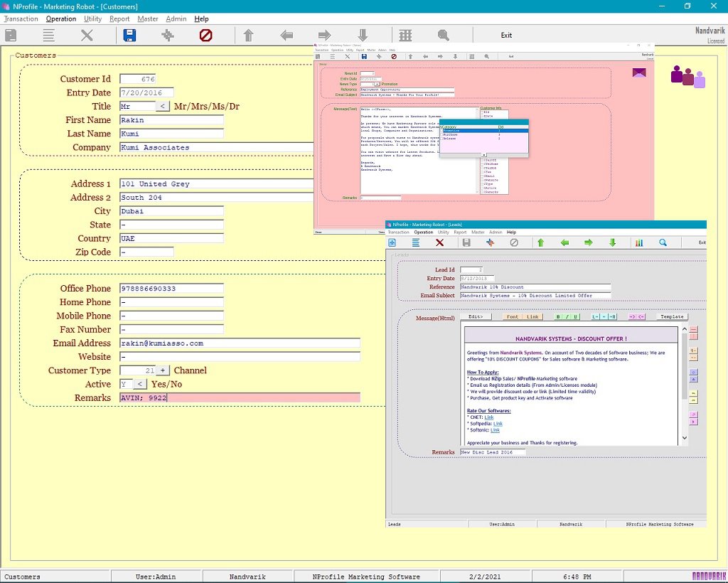Screen dimensions: 728x583
Task: Click the gray floppy Save icon in Leads window
Action: tap(466, 242)
